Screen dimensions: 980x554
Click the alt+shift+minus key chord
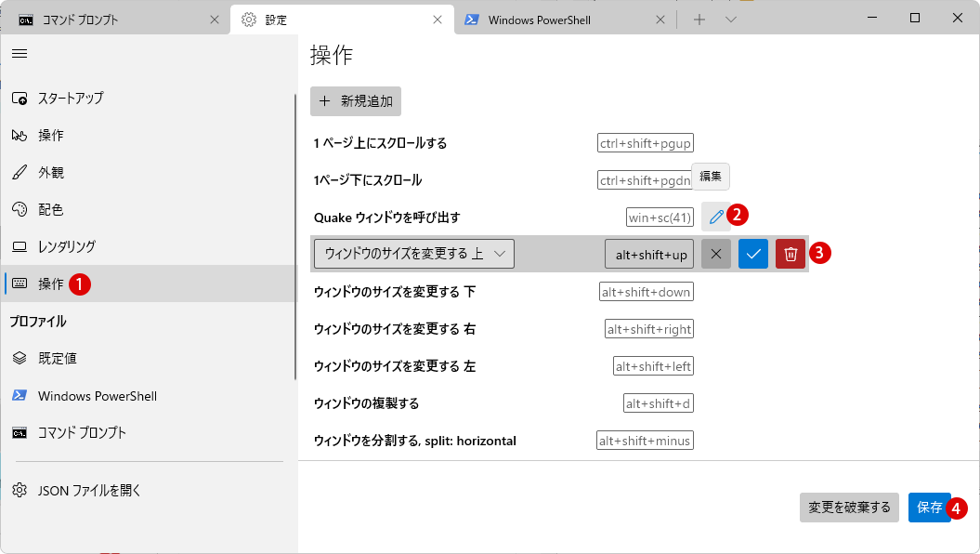click(x=645, y=441)
